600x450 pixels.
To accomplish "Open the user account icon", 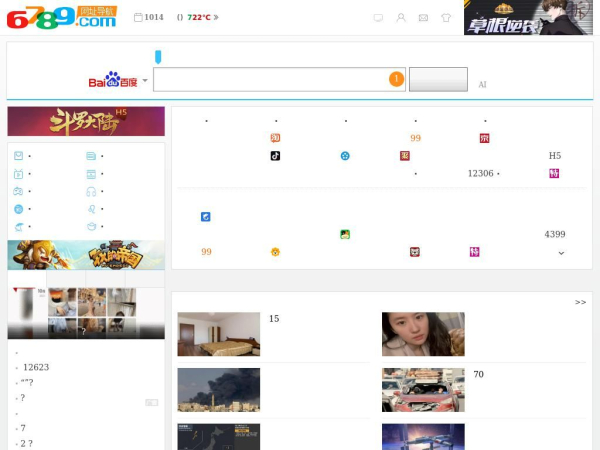I will [401, 18].
